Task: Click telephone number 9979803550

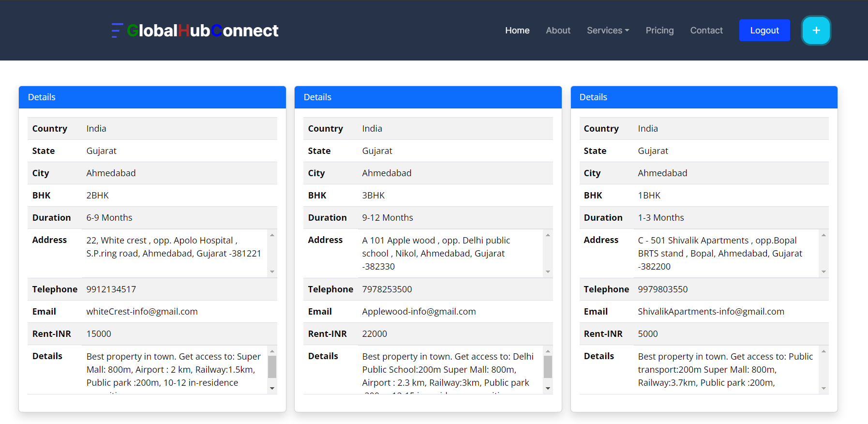Action: tap(662, 289)
